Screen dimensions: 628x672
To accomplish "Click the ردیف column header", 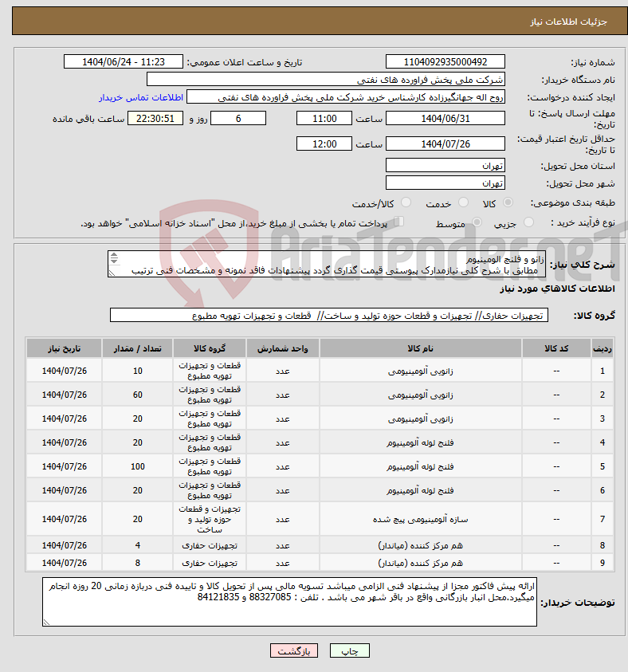I will (x=602, y=348).
